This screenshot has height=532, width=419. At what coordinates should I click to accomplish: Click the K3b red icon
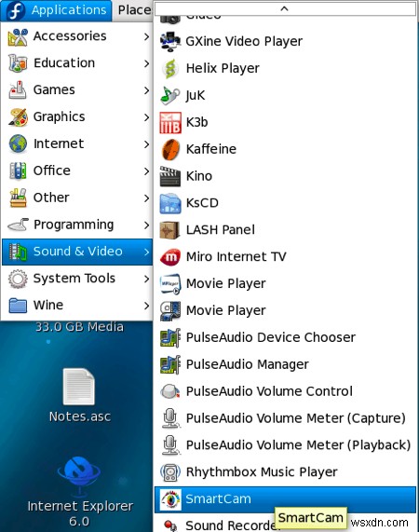pos(170,122)
